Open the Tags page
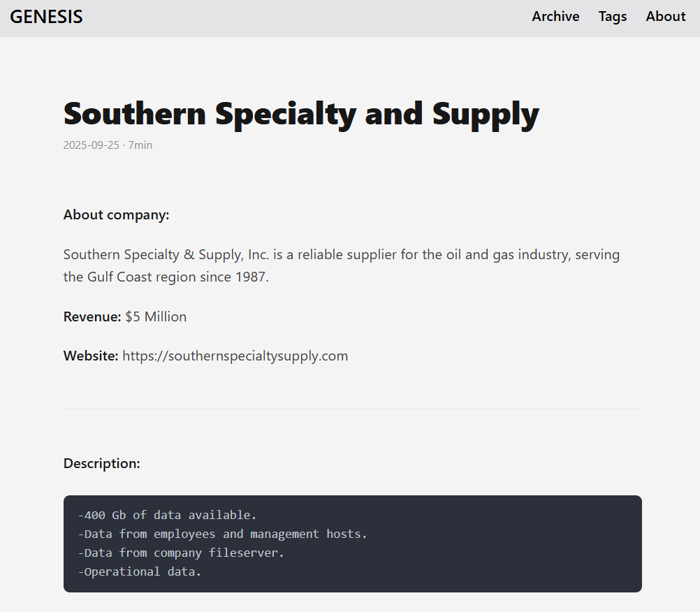Viewport: 700px width, 612px height. [612, 16]
